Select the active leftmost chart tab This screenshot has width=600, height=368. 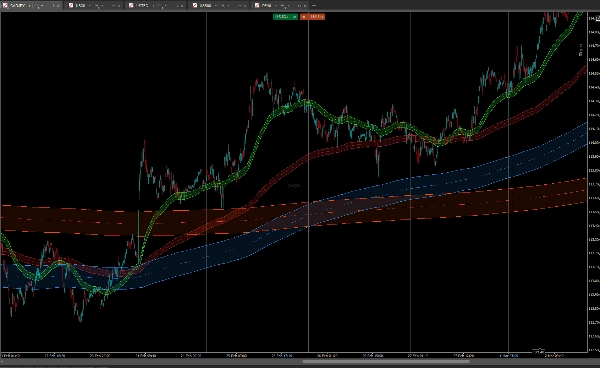[x=31, y=5]
